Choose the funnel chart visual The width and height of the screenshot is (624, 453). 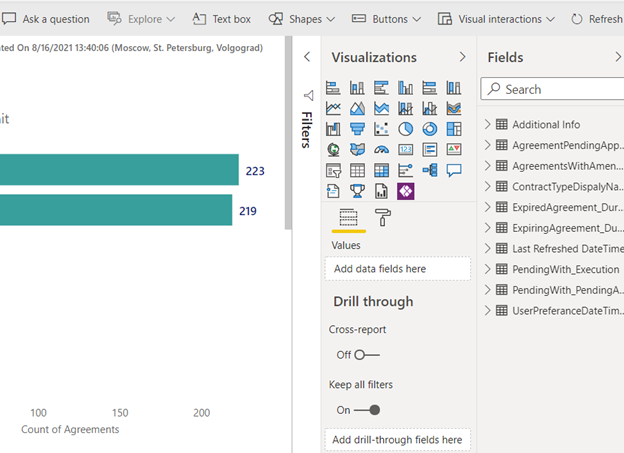[358, 129]
